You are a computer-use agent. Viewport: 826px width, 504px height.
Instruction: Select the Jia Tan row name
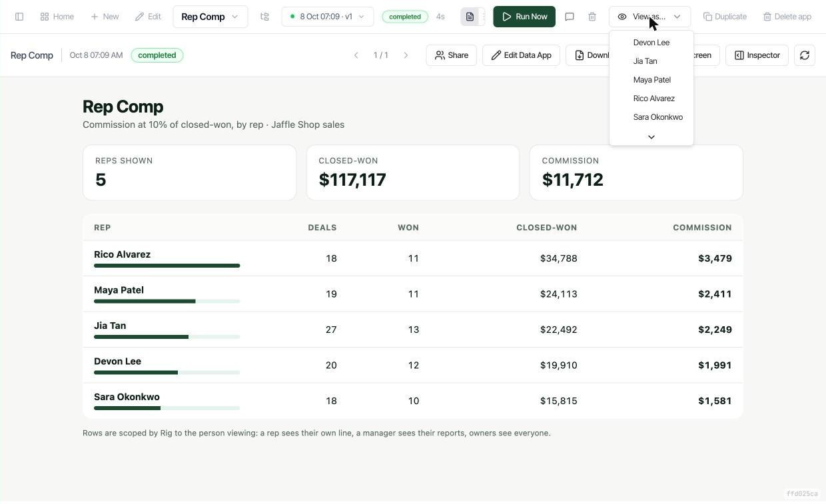pyautogui.click(x=110, y=326)
